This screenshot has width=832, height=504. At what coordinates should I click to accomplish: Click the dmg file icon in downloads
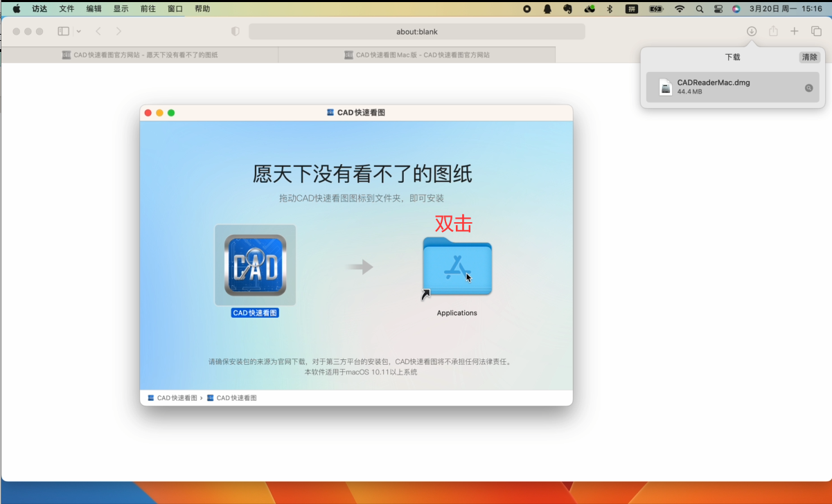pyautogui.click(x=666, y=87)
